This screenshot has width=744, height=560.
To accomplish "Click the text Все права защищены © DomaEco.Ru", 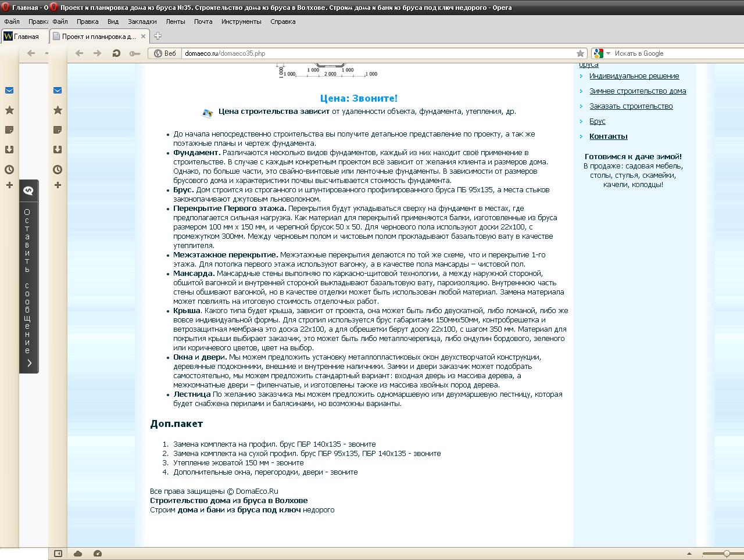I will click(x=214, y=491).
